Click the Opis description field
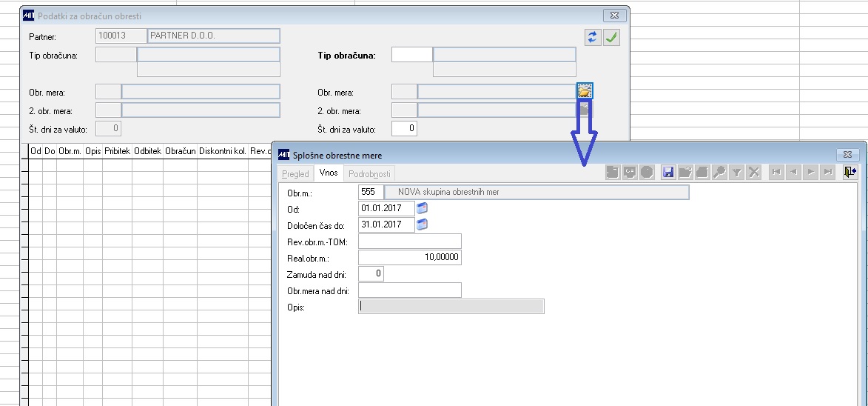The height and width of the screenshot is (406, 868). [x=451, y=306]
